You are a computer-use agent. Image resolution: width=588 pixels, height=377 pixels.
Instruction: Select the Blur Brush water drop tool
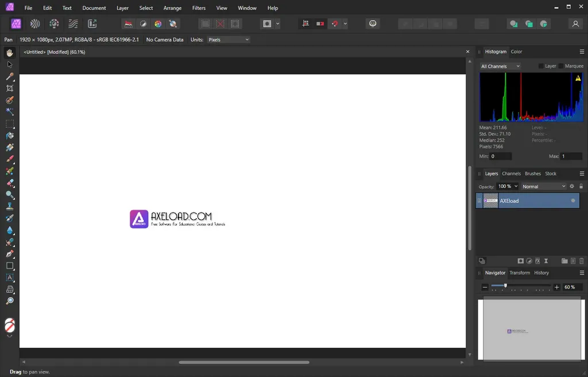10,230
